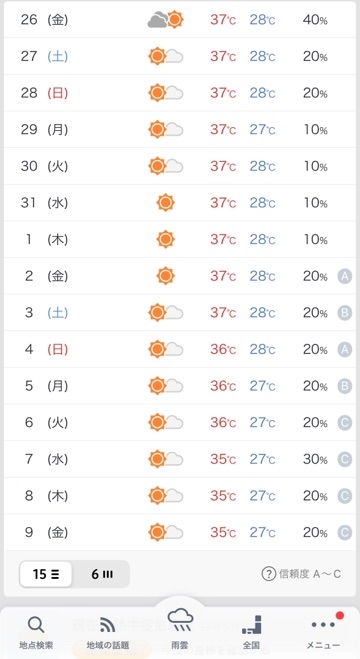Switch to the 6-column view toggle
This screenshot has width=360, height=659.
point(102,574)
